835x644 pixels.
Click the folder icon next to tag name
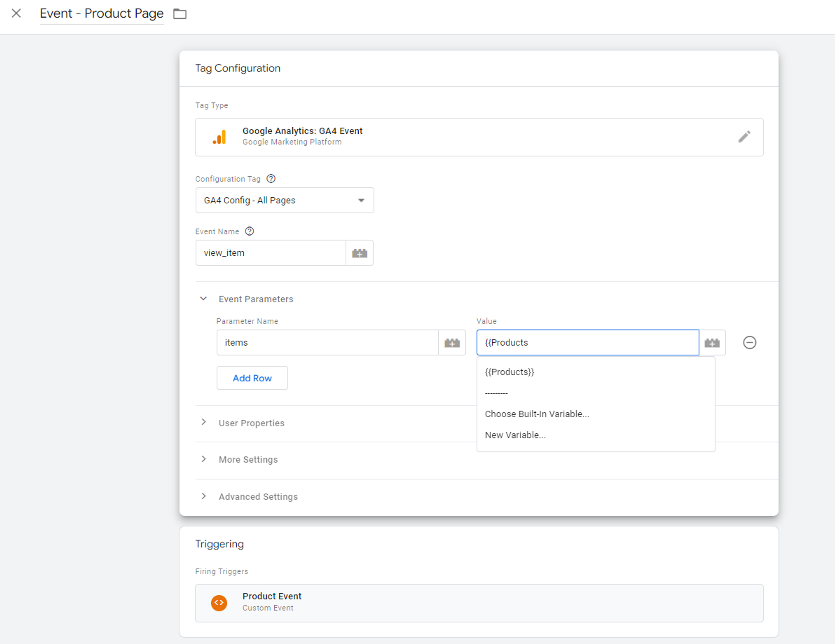click(180, 14)
